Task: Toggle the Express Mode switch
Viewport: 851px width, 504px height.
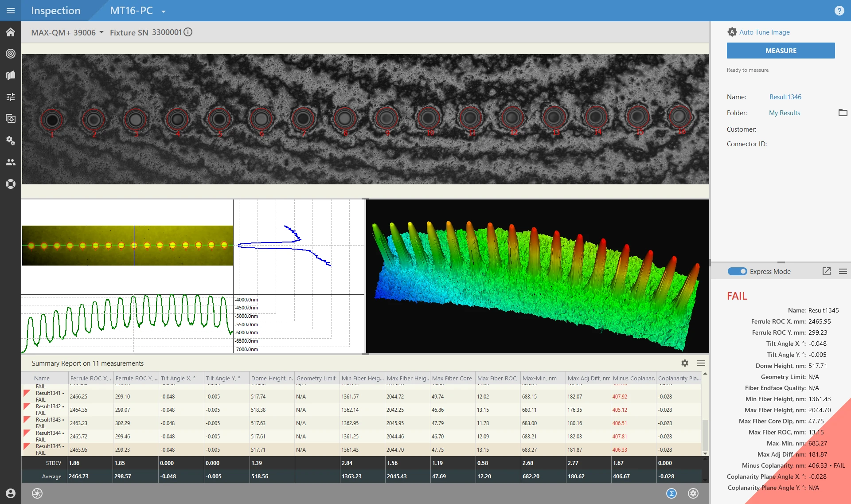Action: 737,271
